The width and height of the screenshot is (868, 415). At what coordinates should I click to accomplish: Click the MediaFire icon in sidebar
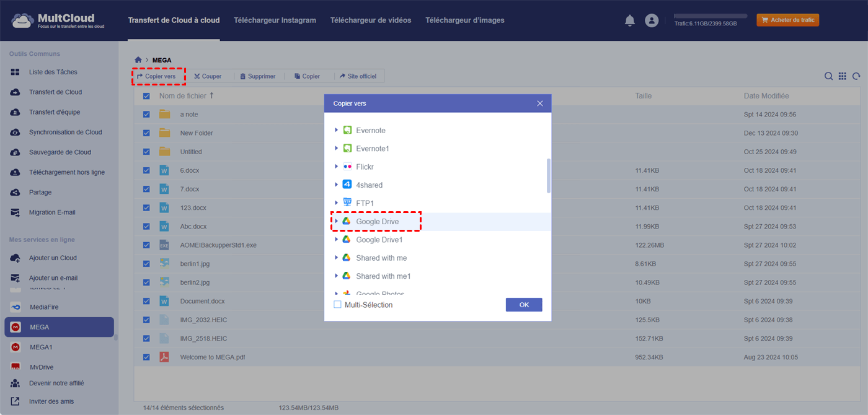click(15, 307)
